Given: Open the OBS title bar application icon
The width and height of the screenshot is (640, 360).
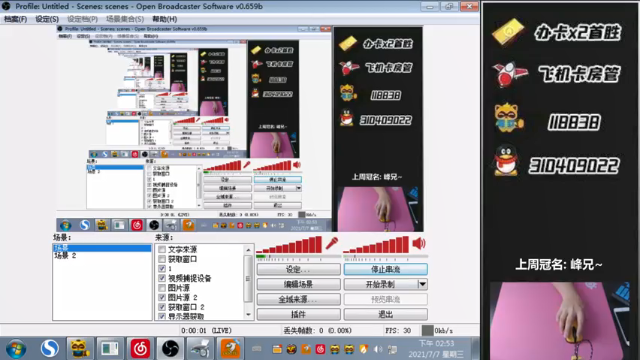Looking at the screenshot, I should click(x=6, y=6).
